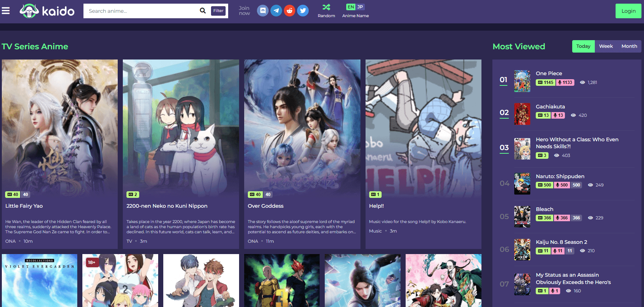Viewport: 644px width, 307px height.
Task: Click the Help!! title link
Action: click(376, 206)
